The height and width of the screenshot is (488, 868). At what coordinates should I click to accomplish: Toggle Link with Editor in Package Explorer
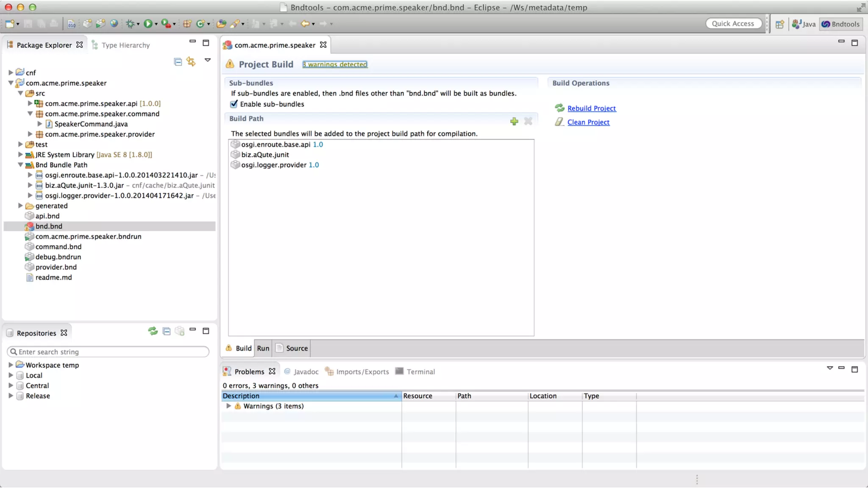pos(191,62)
